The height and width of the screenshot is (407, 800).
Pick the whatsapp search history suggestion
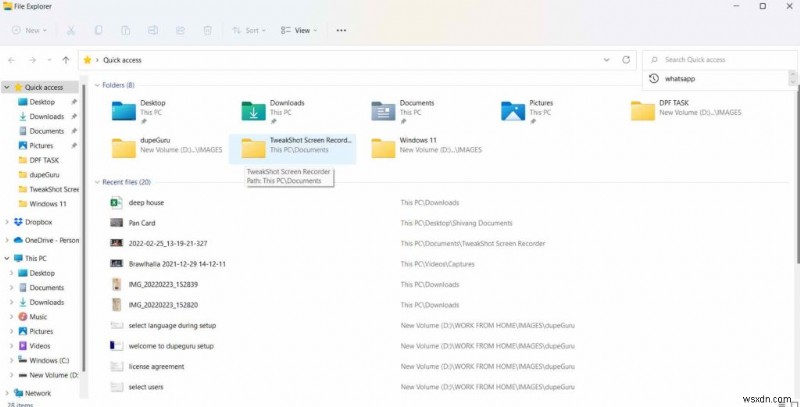point(716,79)
